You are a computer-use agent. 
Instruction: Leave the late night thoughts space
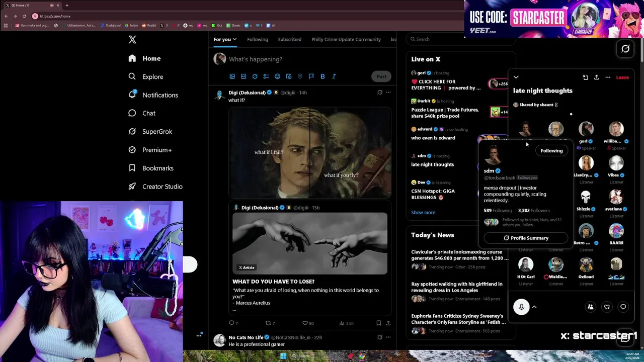[x=622, y=77]
